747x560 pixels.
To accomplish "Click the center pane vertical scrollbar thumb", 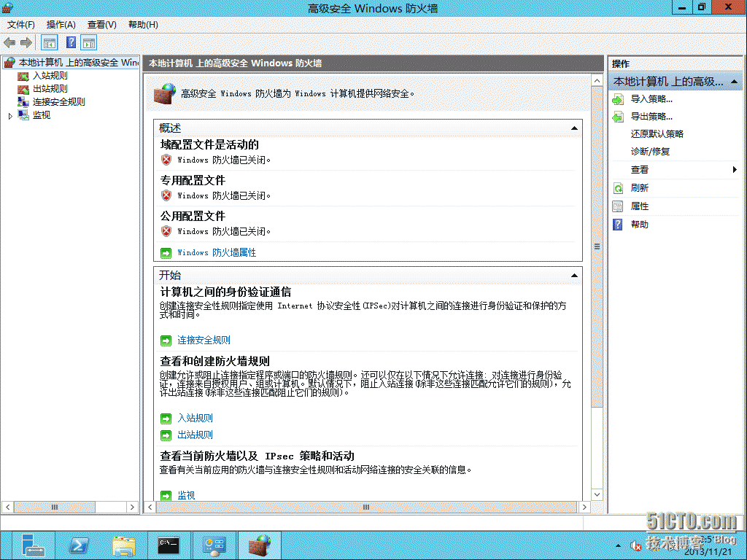I will 597,246.
